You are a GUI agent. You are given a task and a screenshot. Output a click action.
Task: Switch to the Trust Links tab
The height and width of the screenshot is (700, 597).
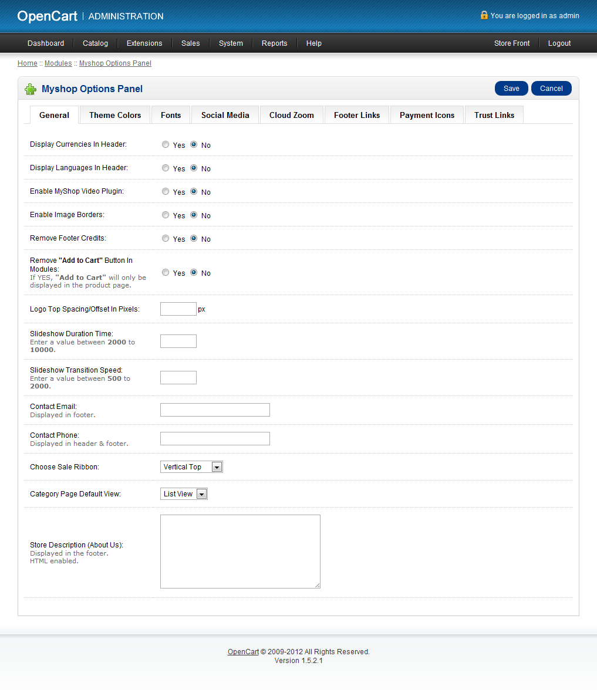tap(494, 115)
